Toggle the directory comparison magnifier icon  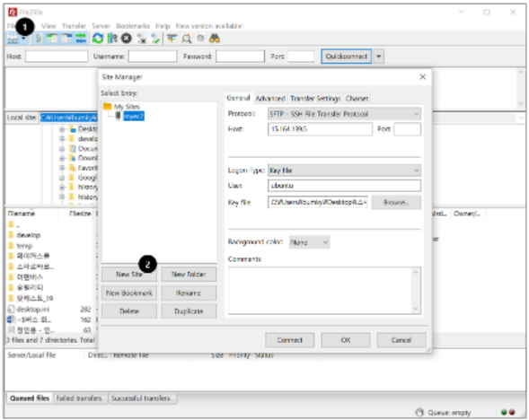tap(186, 39)
